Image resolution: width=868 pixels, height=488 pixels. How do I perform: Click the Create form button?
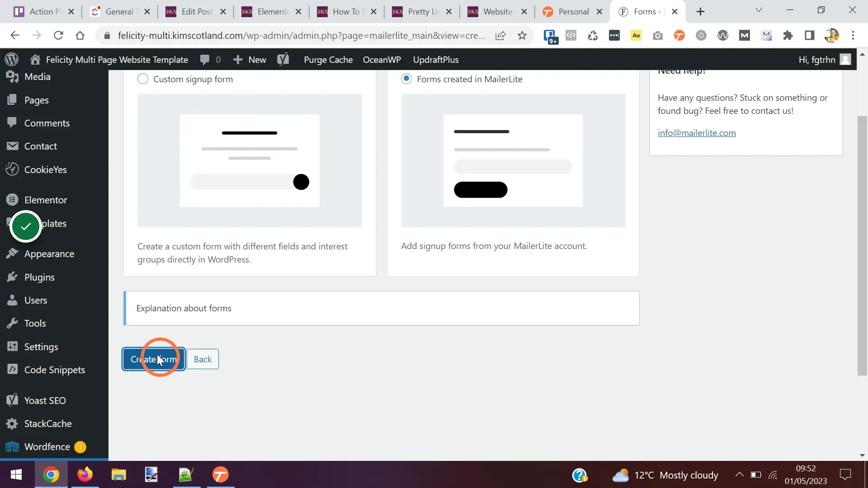[x=154, y=359]
